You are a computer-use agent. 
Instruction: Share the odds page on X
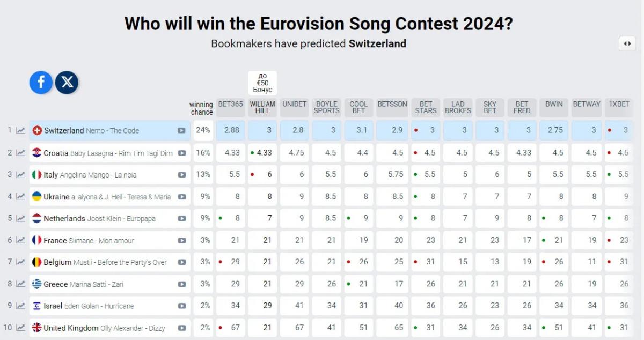67,83
